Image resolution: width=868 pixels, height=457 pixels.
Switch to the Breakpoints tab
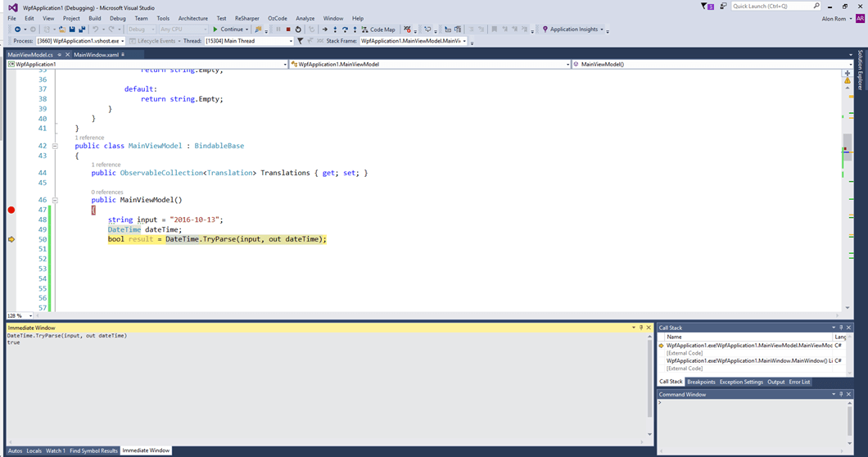(x=701, y=382)
